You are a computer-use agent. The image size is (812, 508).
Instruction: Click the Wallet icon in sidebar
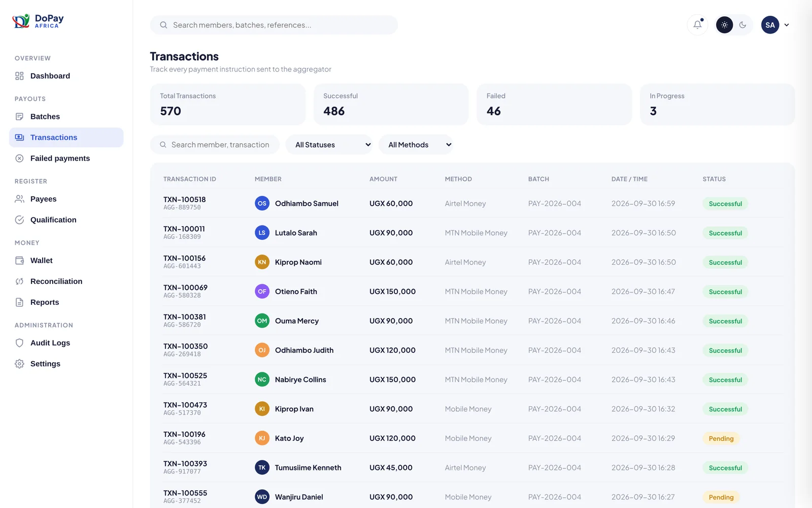coord(19,260)
